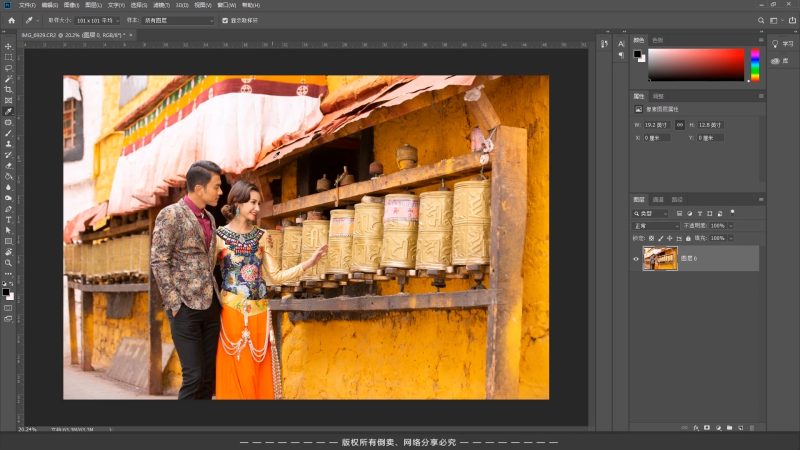Click the Home icon in options bar
800x450 pixels.
click(11, 20)
